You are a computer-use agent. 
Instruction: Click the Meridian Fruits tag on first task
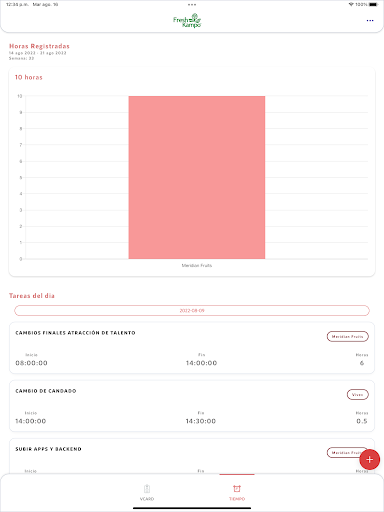point(348,336)
